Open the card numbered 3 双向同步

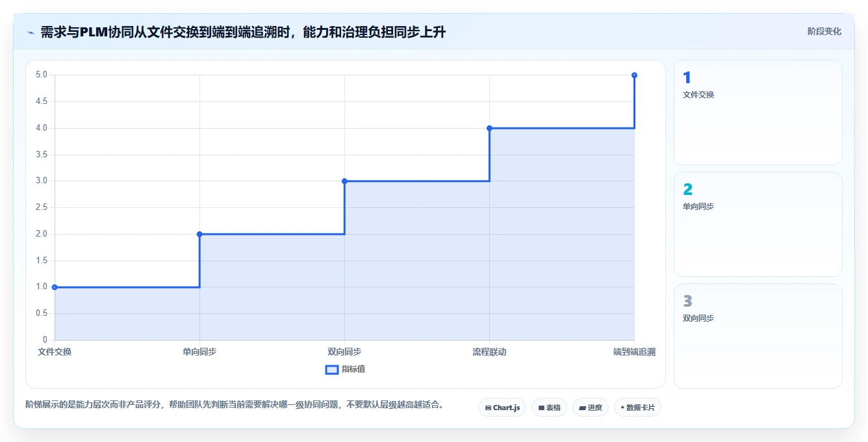(x=758, y=336)
